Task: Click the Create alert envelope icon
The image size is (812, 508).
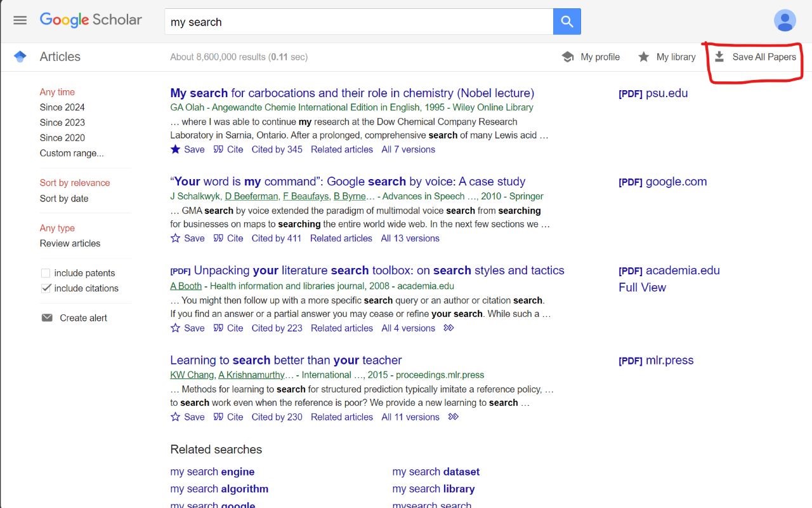Action: [x=47, y=317]
